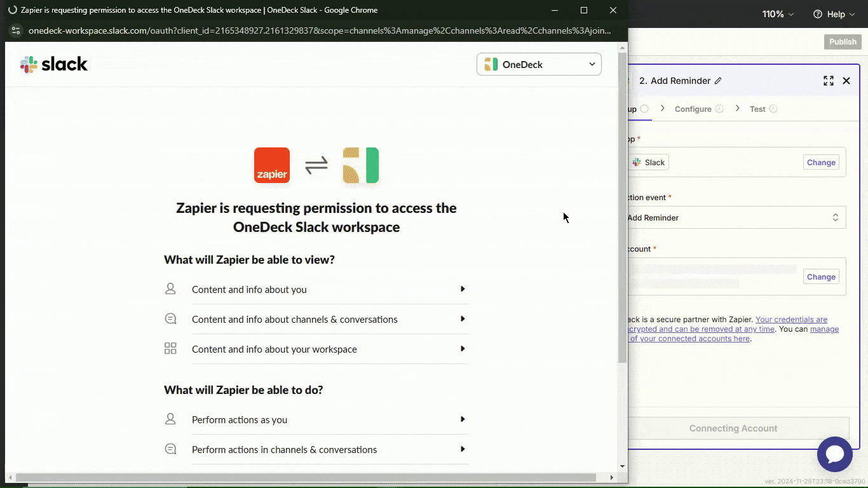This screenshot has width=868, height=488.
Task: Click the OneDeck workspace logo beside Zapier
Action: [x=361, y=165]
